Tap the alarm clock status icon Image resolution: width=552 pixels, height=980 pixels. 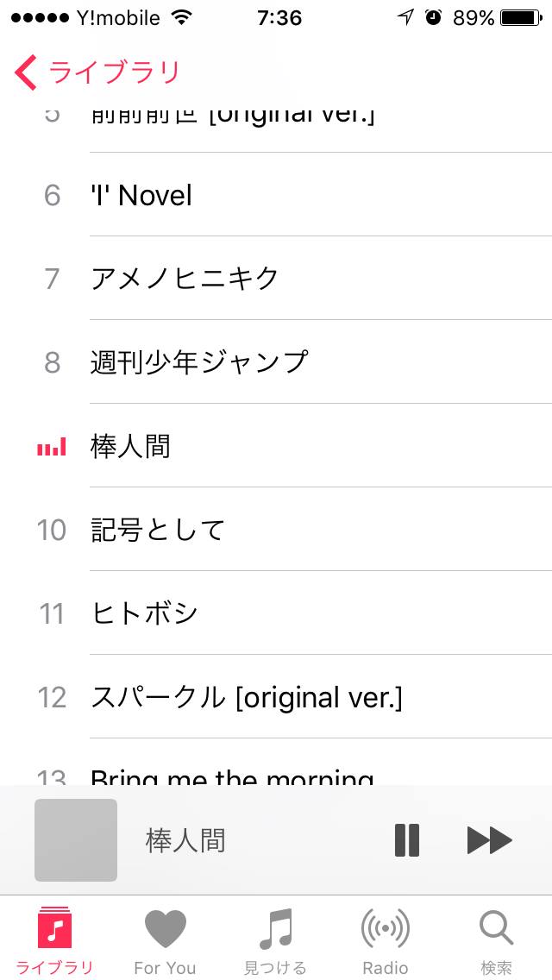(x=433, y=17)
